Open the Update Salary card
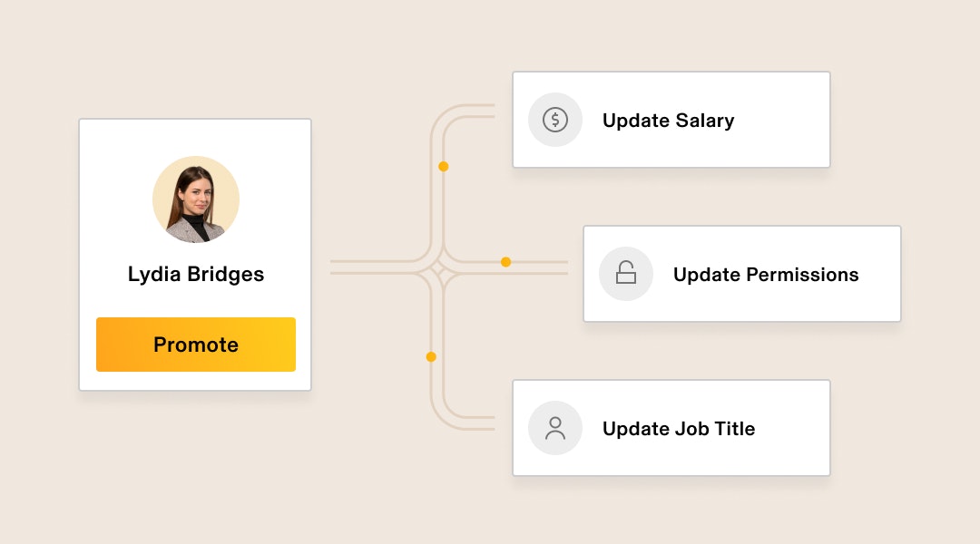The width and height of the screenshot is (980, 544). (x=671, y=120)
